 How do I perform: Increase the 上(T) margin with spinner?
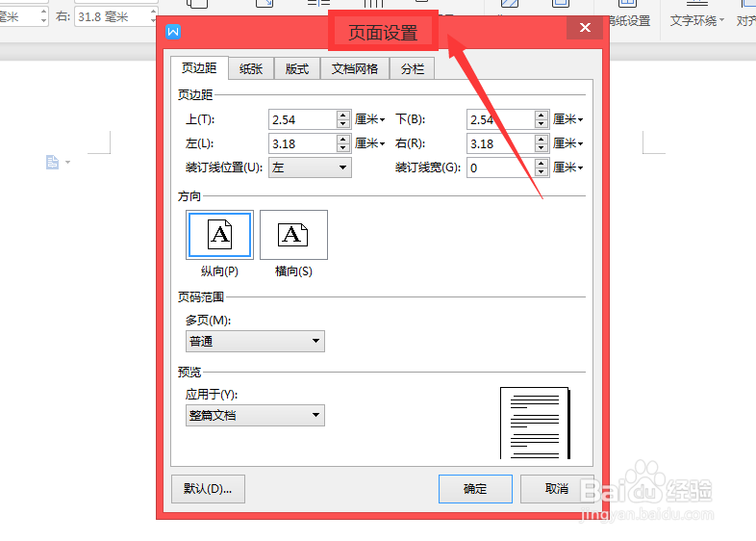point(343,116)
